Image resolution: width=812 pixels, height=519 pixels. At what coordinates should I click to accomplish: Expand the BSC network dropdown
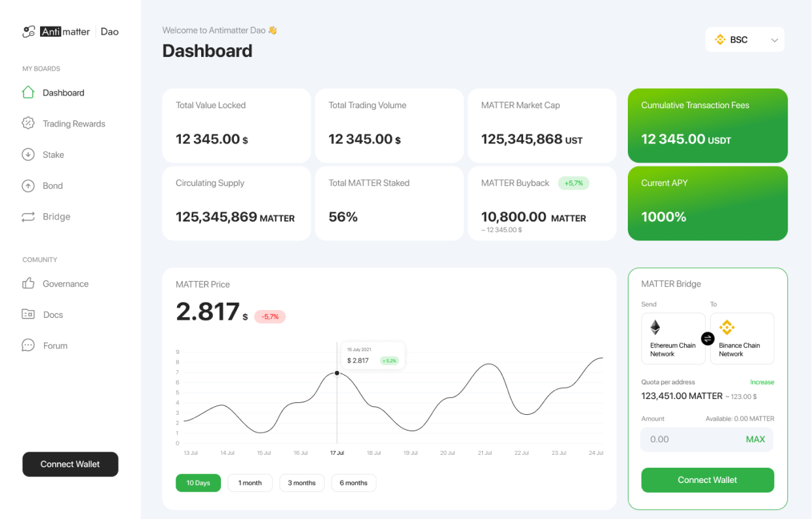745,40
